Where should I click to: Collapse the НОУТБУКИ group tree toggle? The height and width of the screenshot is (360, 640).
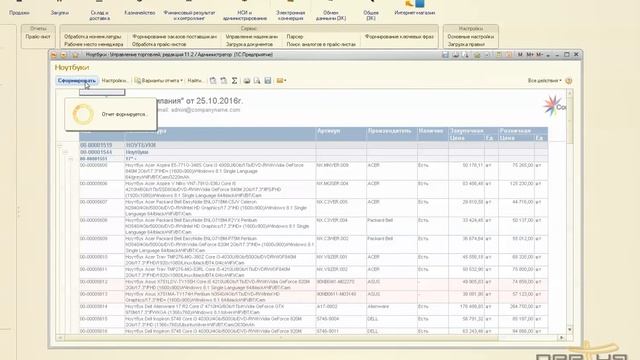tap(60, 145)
